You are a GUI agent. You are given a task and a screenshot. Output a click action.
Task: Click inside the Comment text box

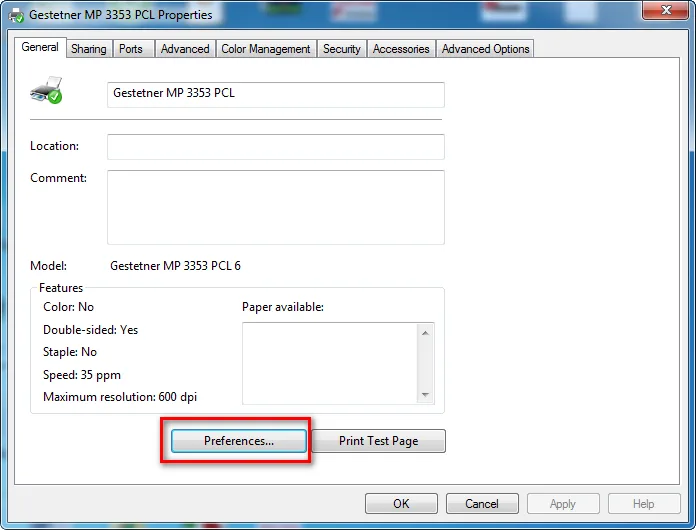coord(275,207)
